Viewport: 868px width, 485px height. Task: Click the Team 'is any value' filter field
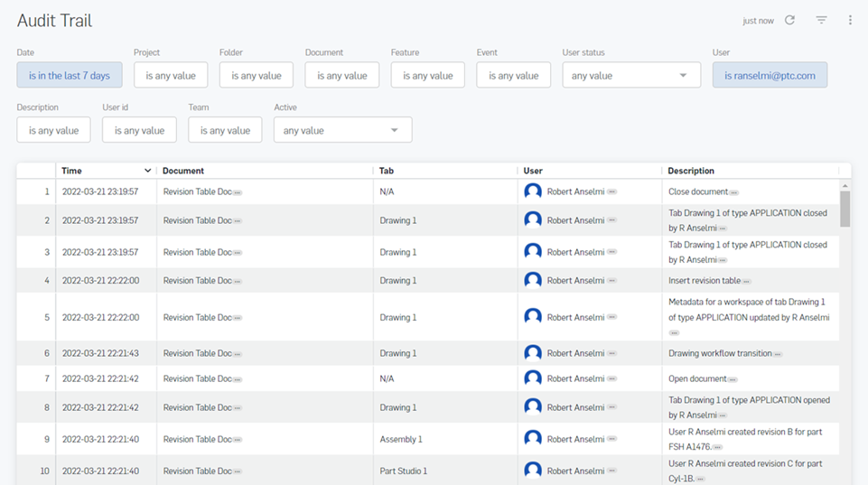tap(225, 130)
